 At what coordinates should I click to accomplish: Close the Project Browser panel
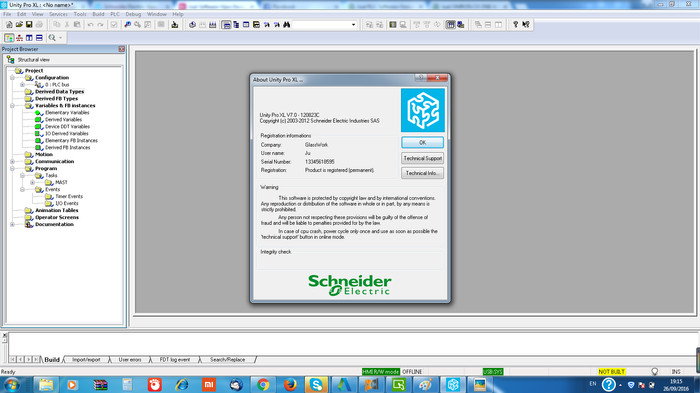coord(121,49)
